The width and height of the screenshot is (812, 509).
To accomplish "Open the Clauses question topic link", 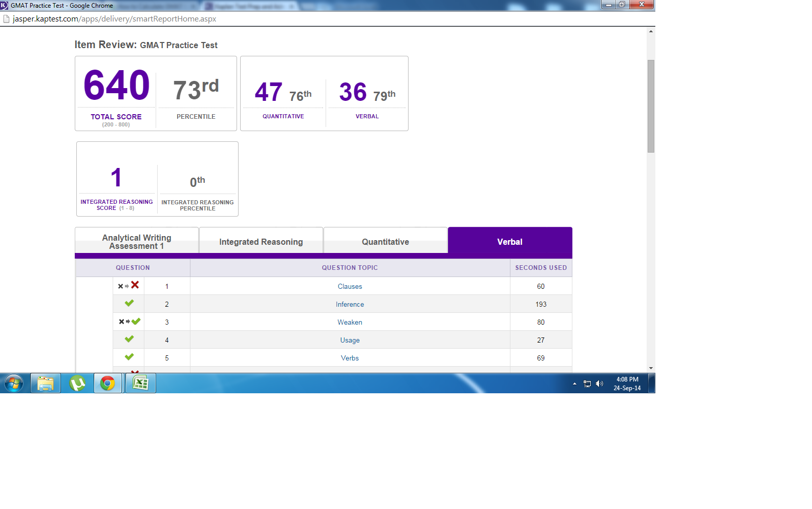I will tap(350, 286).
